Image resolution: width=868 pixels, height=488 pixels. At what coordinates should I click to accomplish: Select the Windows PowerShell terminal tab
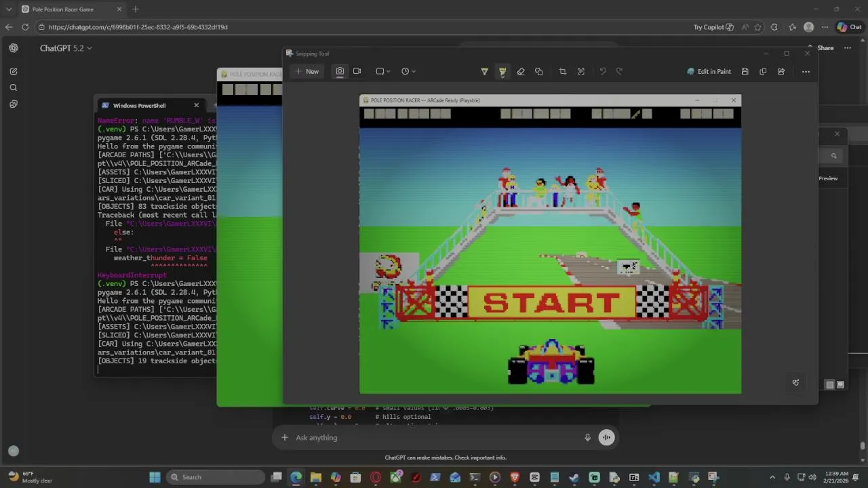point(150,106)
